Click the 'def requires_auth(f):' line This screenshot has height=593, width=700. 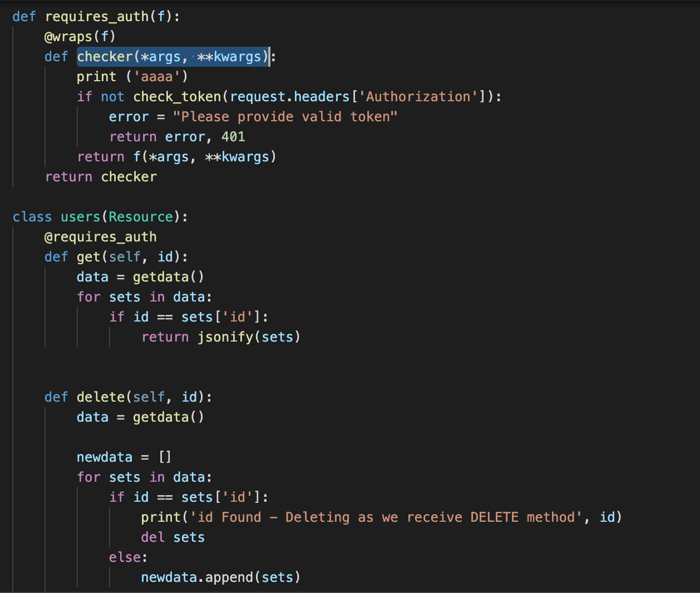click(96, 17)
